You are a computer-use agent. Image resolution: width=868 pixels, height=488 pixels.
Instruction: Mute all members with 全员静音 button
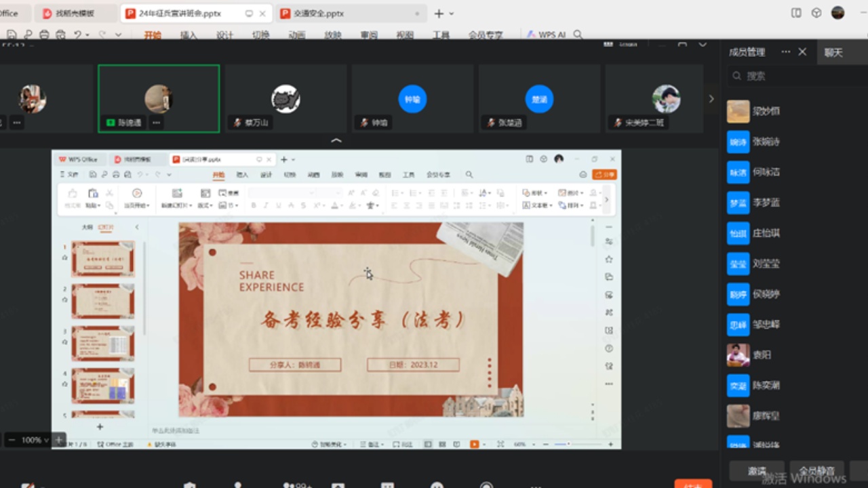tap(816, 470)
